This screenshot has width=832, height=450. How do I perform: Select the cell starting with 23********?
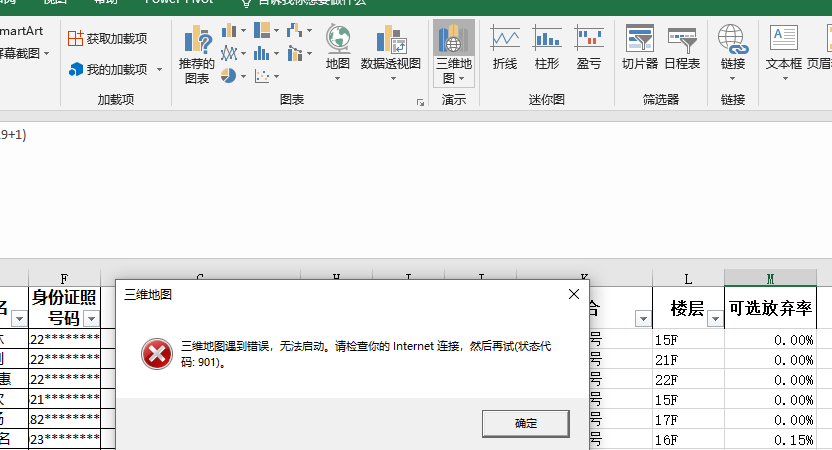(x=64, y=440)
